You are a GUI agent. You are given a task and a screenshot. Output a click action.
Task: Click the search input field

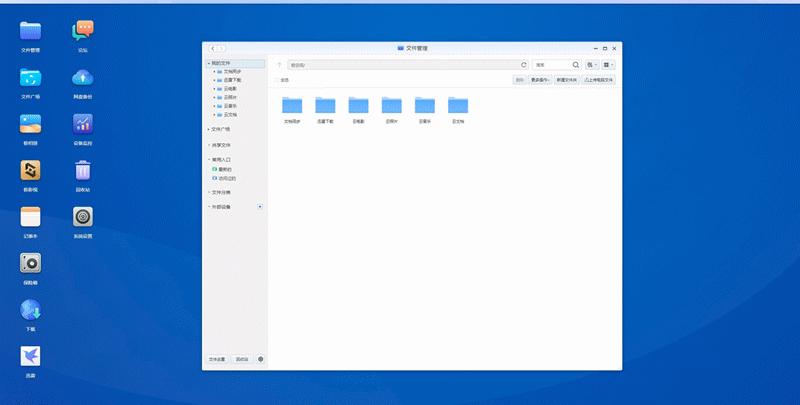point(550,64)
